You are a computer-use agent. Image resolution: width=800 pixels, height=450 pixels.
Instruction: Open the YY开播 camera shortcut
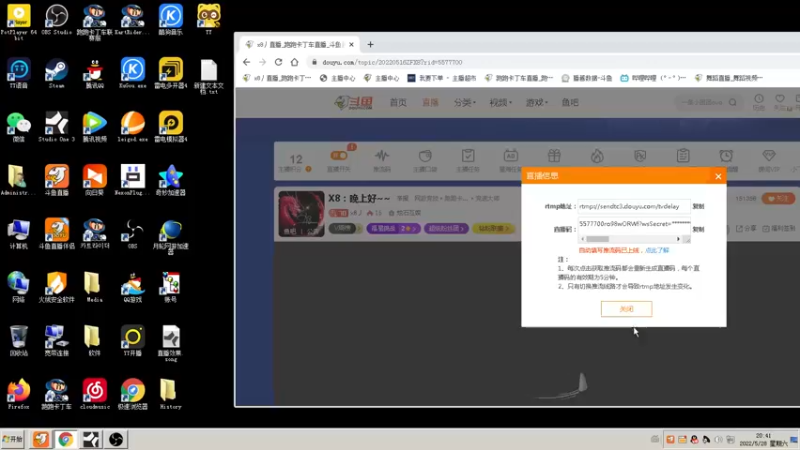[x=133, y=341]
